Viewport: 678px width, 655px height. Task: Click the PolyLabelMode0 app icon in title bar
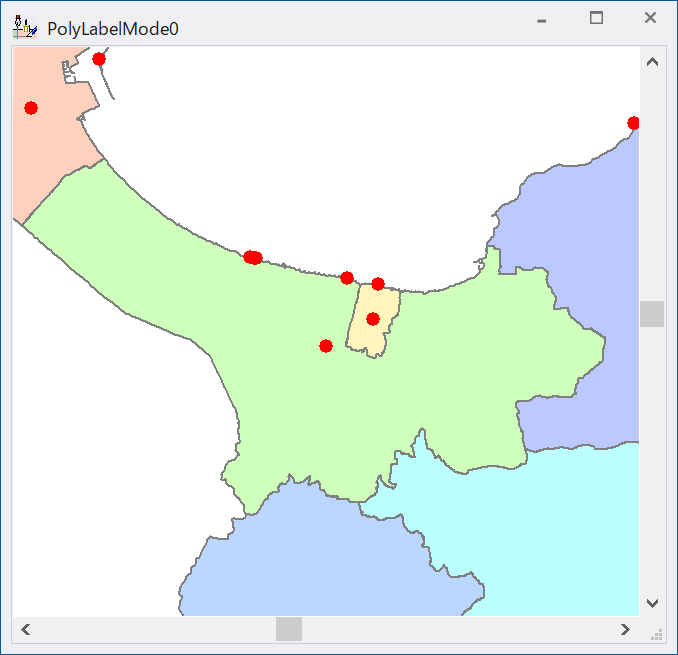coord(25,27)
